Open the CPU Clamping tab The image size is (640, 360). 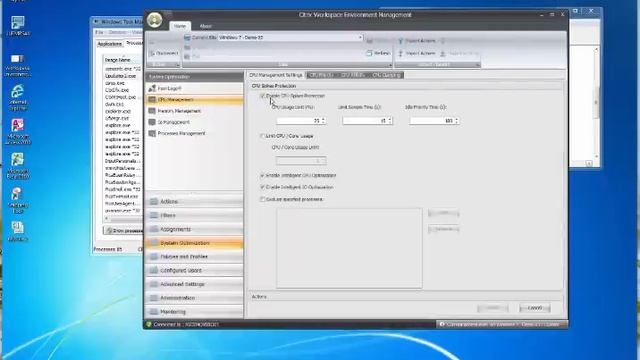(x=387, y=75)
